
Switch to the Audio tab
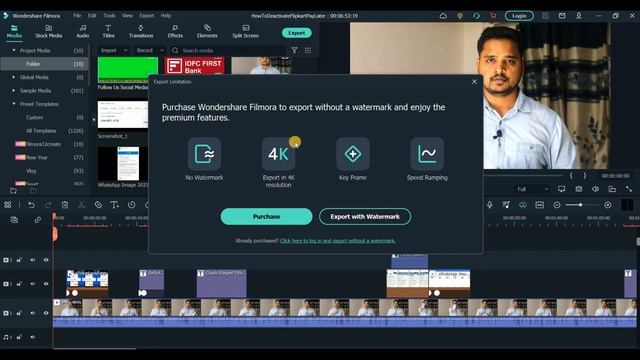point(82,31)
